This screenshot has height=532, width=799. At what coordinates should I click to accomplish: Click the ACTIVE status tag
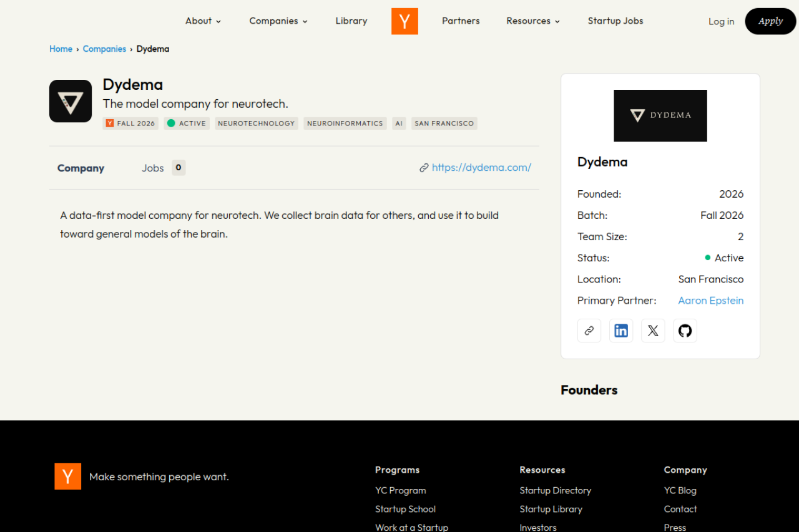187,123
